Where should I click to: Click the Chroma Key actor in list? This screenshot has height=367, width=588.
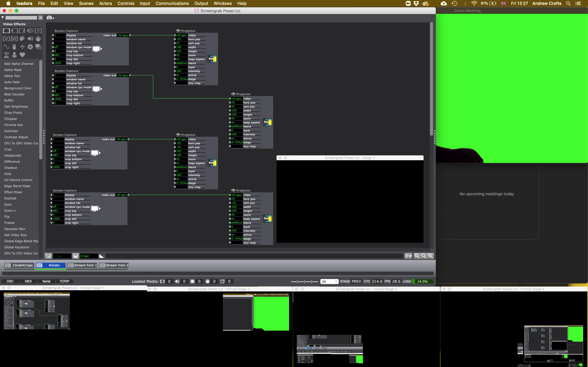tap(14, 125)
